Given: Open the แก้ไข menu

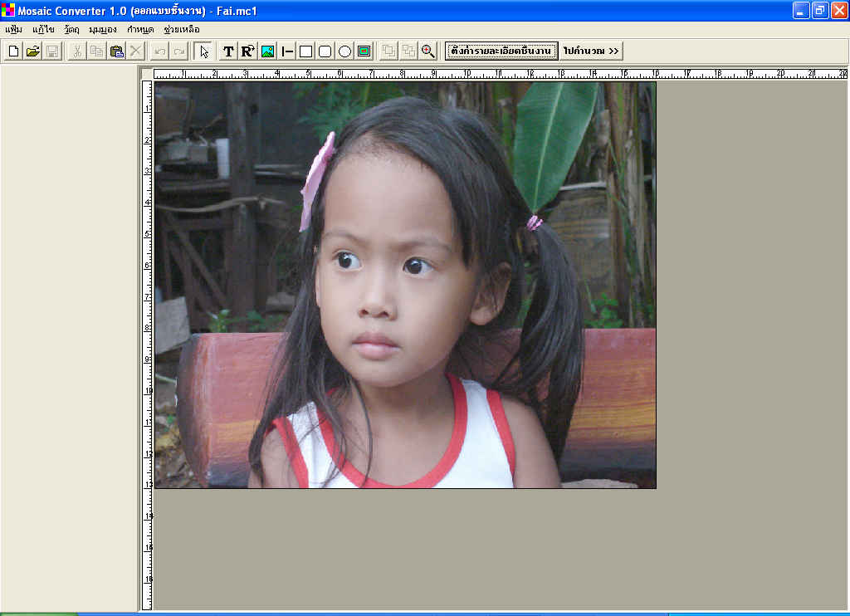Looking at the screenshot, I should point(43,29).
